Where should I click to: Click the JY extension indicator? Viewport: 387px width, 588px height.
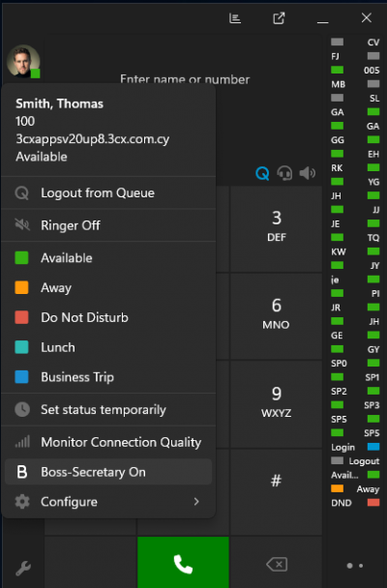click(355, 266)
